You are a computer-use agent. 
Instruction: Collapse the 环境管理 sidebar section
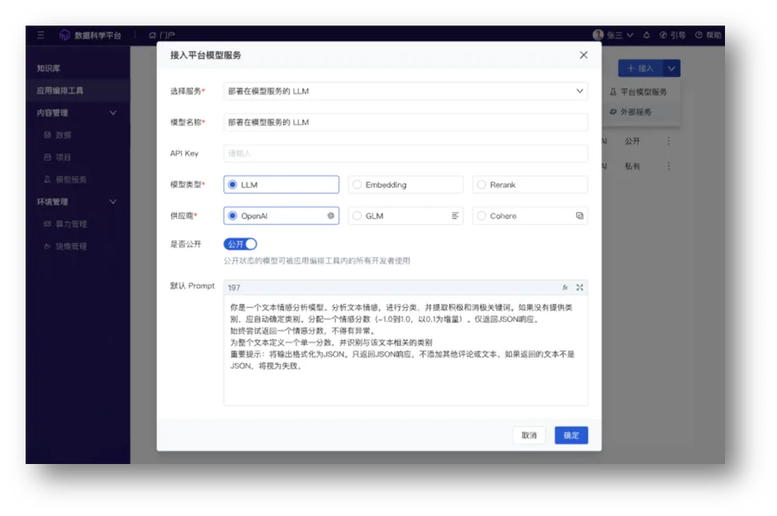[x=113, y=202]
